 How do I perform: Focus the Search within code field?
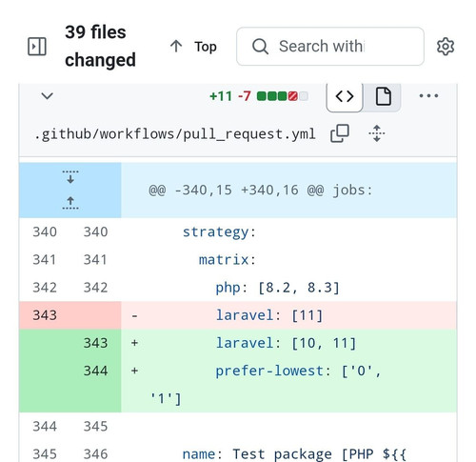click(330, 47)
